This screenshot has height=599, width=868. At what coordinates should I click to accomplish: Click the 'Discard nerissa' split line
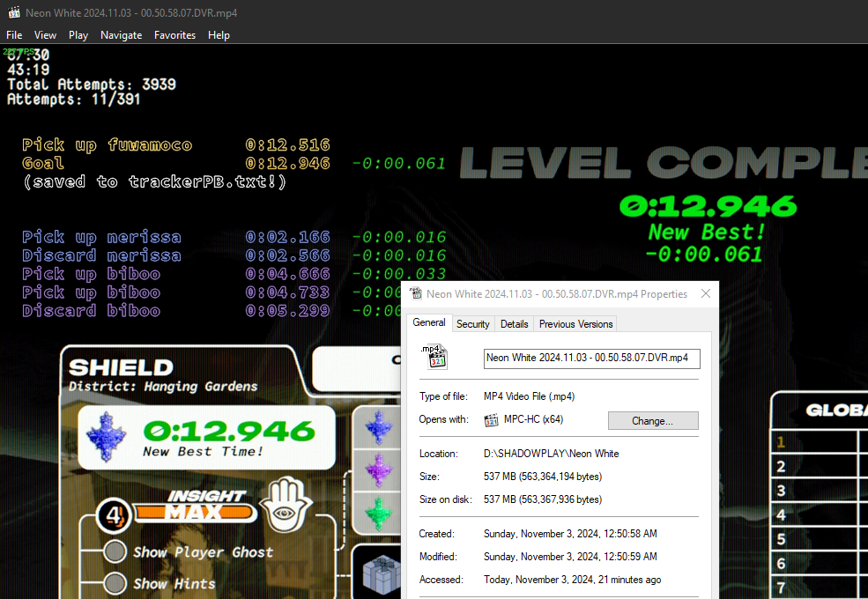coord(234,255)
